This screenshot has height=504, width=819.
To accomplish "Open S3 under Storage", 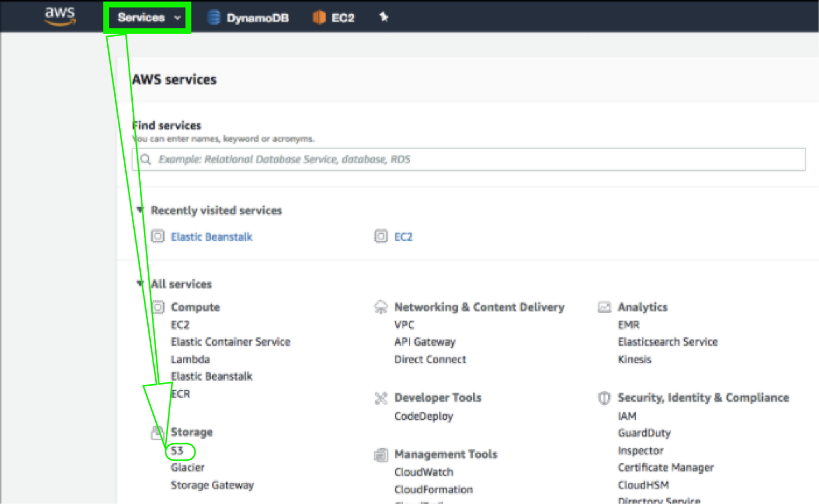I will click(179, 450).
